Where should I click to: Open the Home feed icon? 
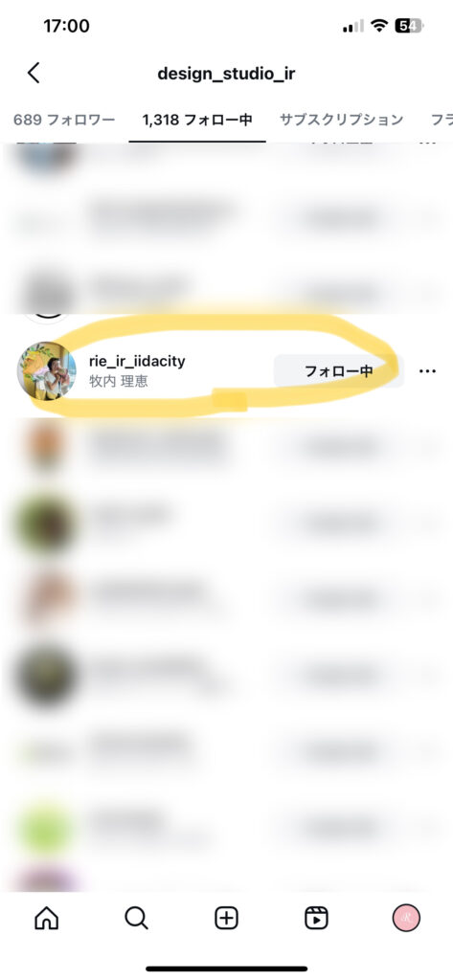click(46, 918)
